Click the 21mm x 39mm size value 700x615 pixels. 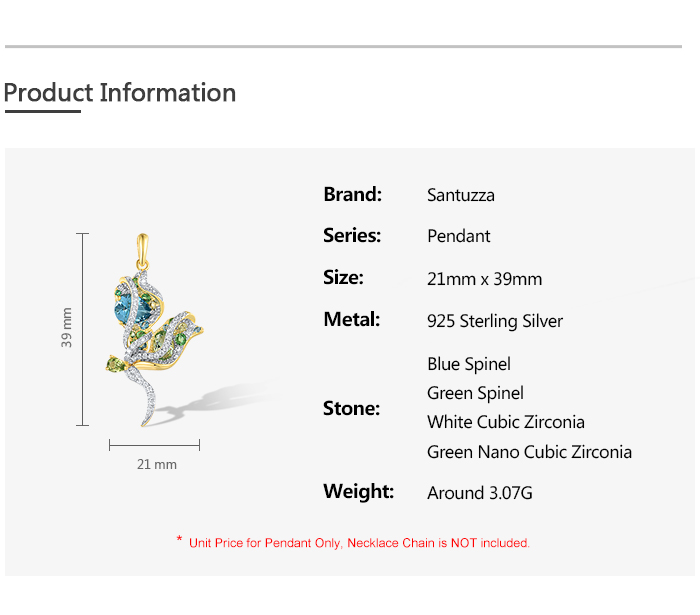[x=484, y=279]
